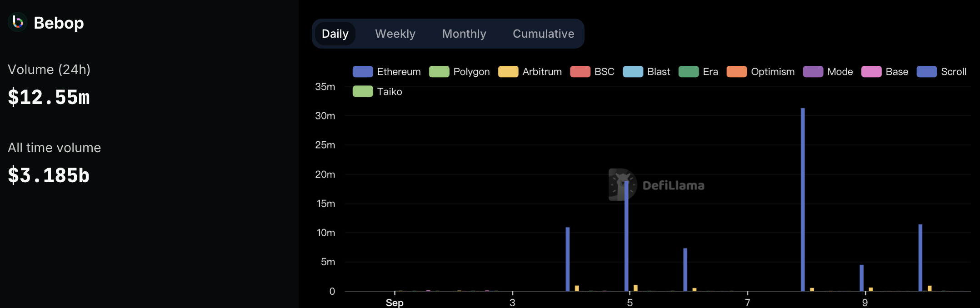This screenshot has width=980, height=308.
Task: Open the Cumulative chart tab
Action: tap(544, 34)
